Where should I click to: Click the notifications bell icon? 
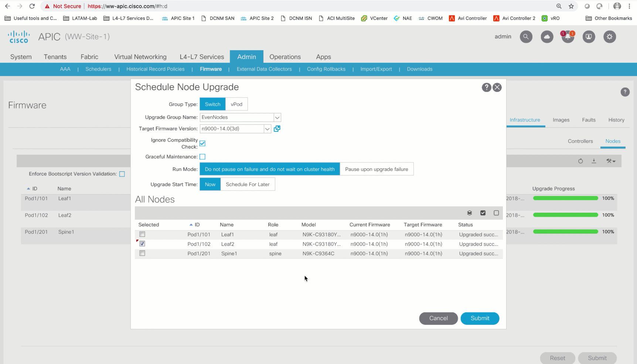point(568,37)
